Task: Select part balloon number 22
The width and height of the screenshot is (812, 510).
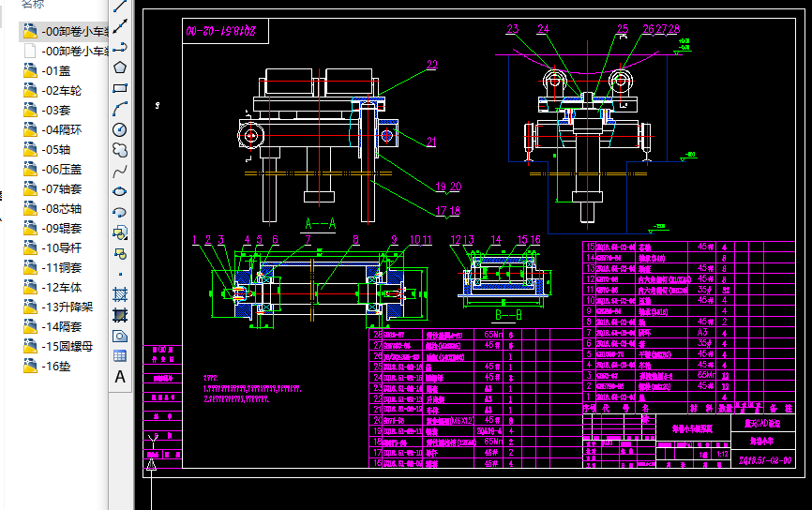Action: click(432, 64)
